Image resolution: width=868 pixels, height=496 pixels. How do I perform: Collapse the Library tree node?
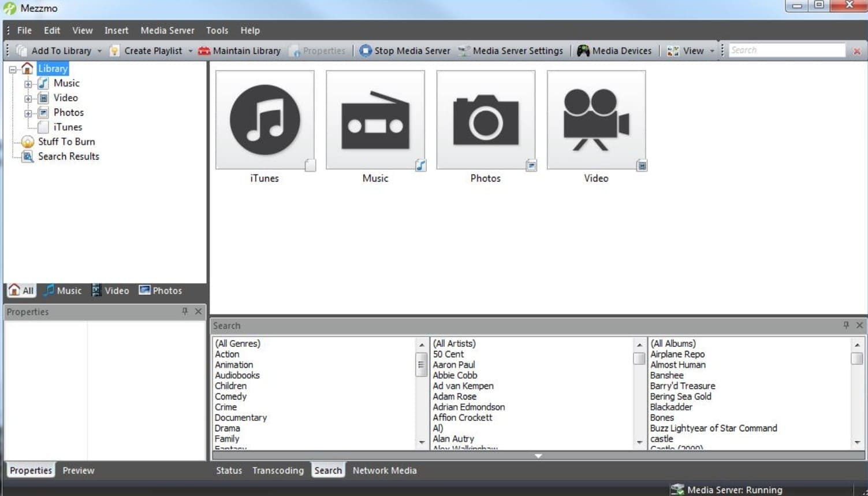12,69
